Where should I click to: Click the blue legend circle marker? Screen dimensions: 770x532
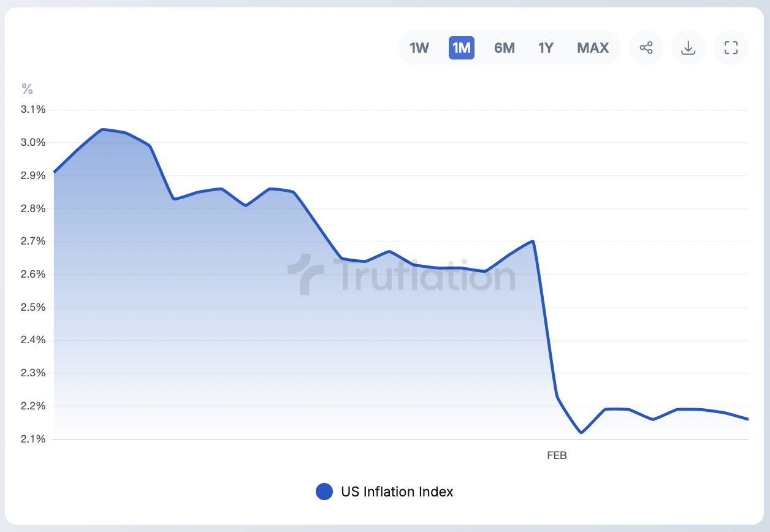pyautogui.click(x=324, y=492)
